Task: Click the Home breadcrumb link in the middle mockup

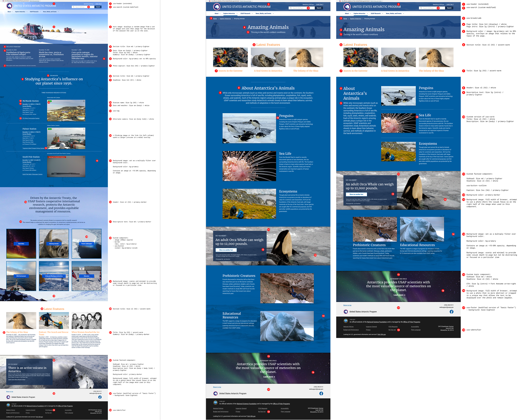Action: tap(215, 19)
